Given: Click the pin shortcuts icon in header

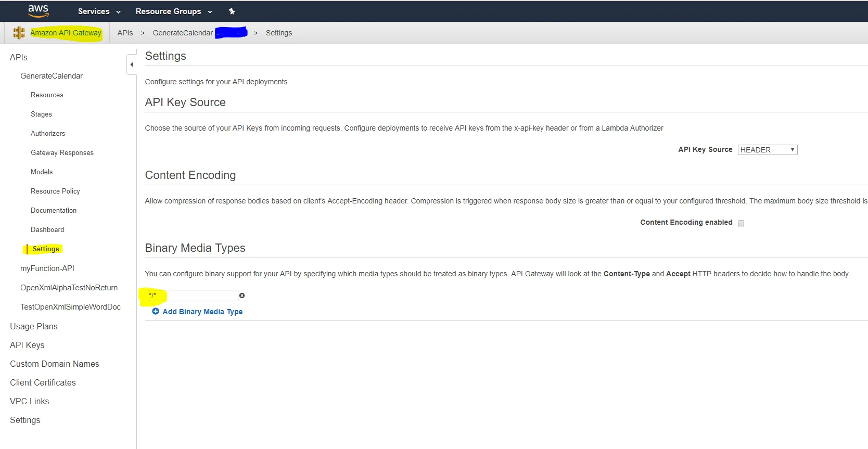Looking at the screenshot, I should [232, 11].
